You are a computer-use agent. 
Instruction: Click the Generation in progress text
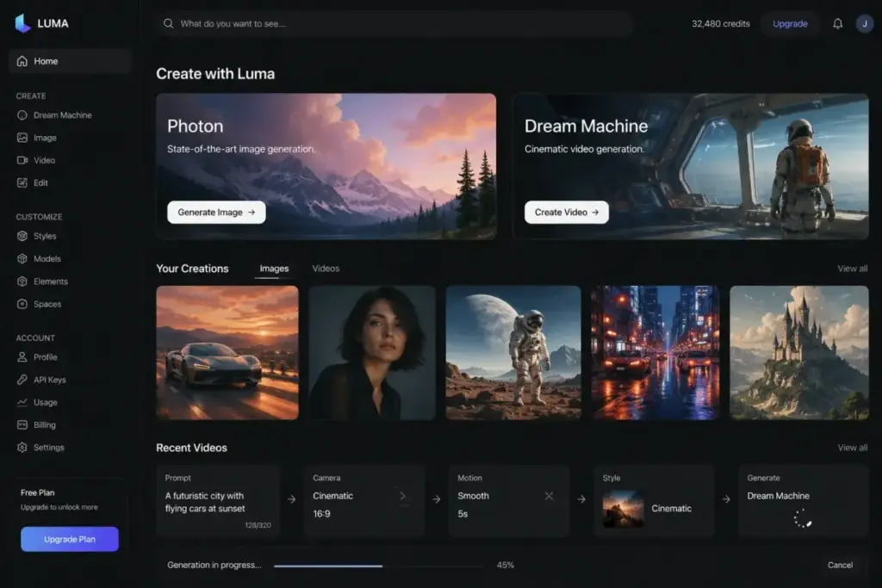(214, 565)
